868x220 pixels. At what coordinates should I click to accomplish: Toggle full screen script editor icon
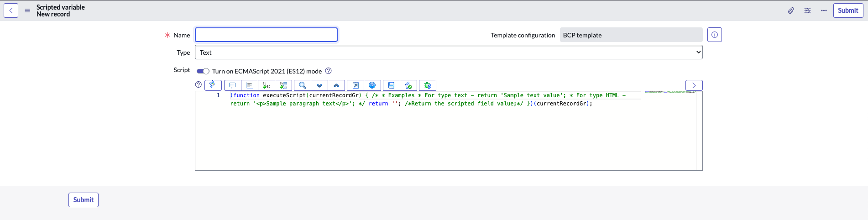pos(356,85)
